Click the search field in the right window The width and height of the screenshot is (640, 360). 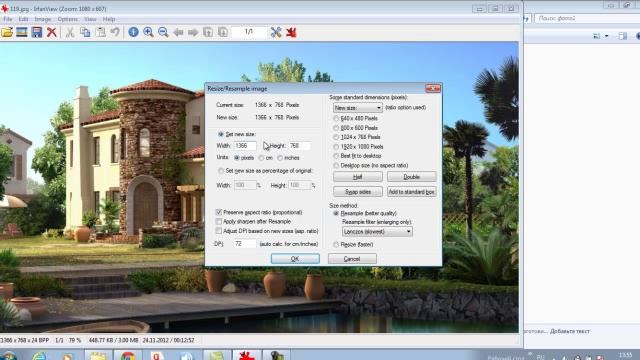click(588, 18)
